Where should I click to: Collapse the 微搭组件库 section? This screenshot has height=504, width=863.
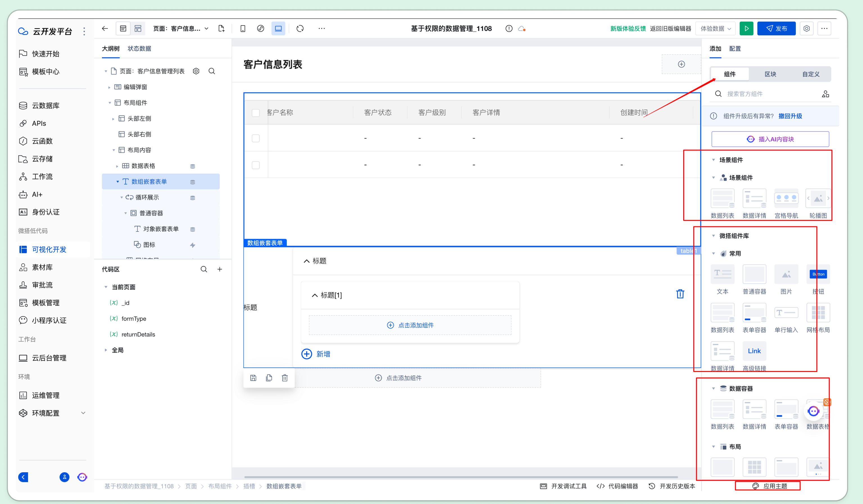click(713, 235)
